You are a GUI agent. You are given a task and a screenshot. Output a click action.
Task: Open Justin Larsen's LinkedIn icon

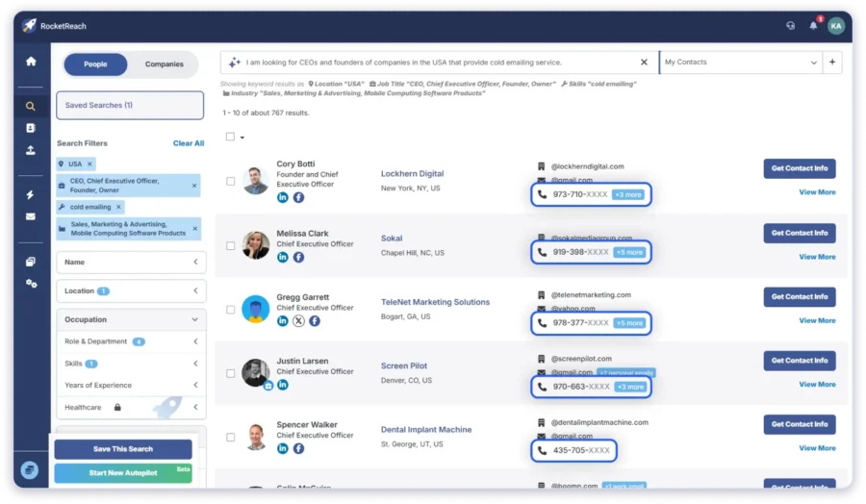tap(282, 385)
